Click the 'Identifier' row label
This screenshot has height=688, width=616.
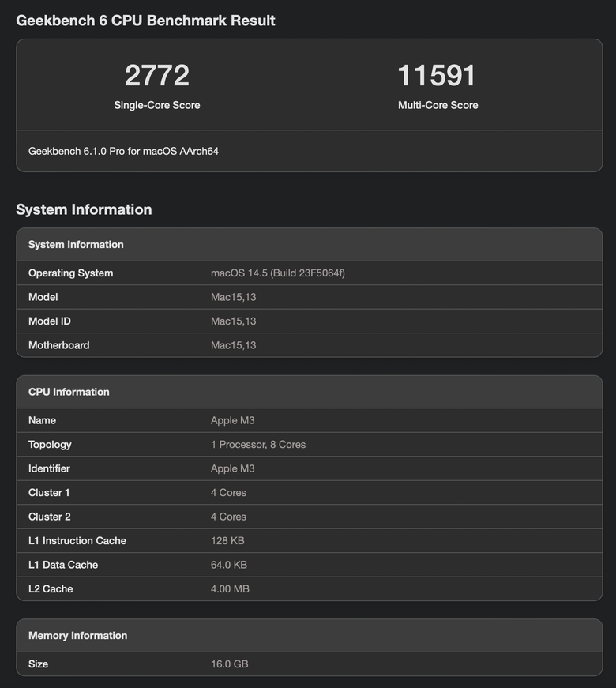49,468
